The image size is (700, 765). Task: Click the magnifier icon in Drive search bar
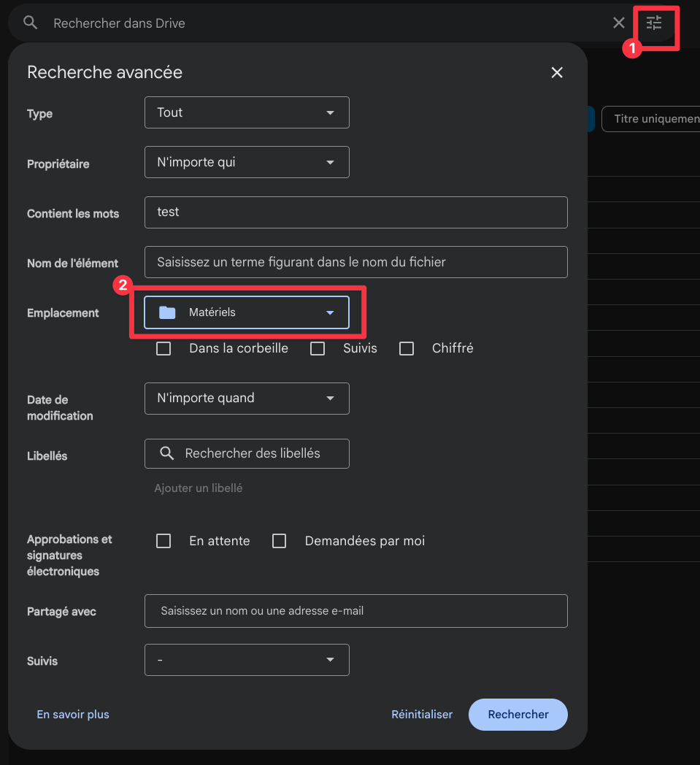(30, 23)
